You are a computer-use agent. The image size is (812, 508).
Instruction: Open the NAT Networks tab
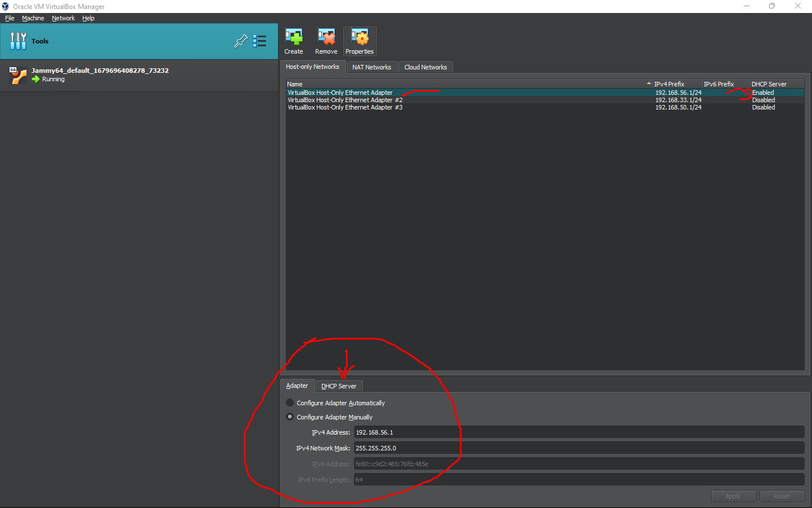372,67
